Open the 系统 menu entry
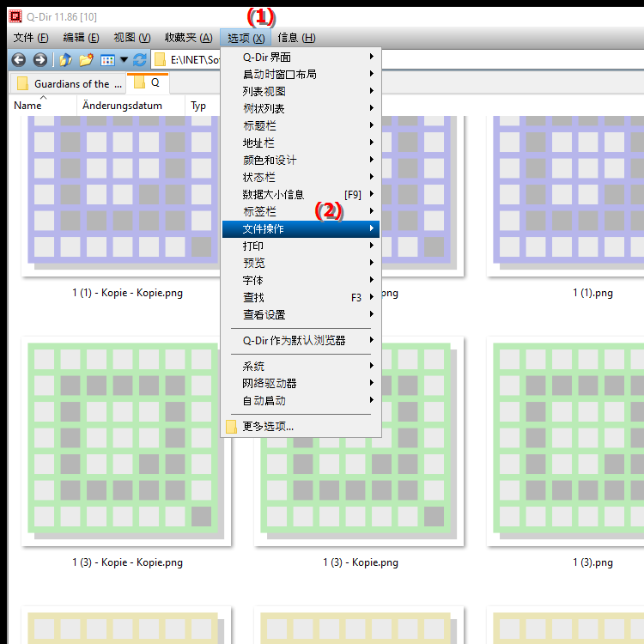644x644 pixels. [301, 366]
